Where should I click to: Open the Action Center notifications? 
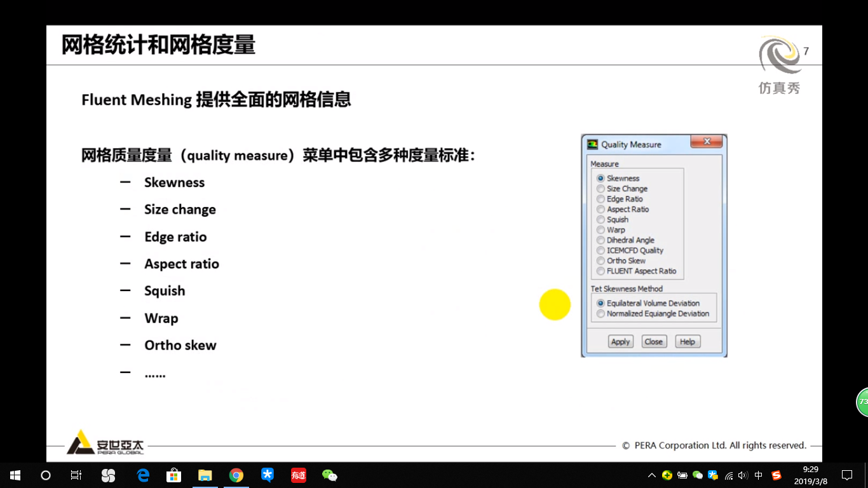(x=846, y=475)
